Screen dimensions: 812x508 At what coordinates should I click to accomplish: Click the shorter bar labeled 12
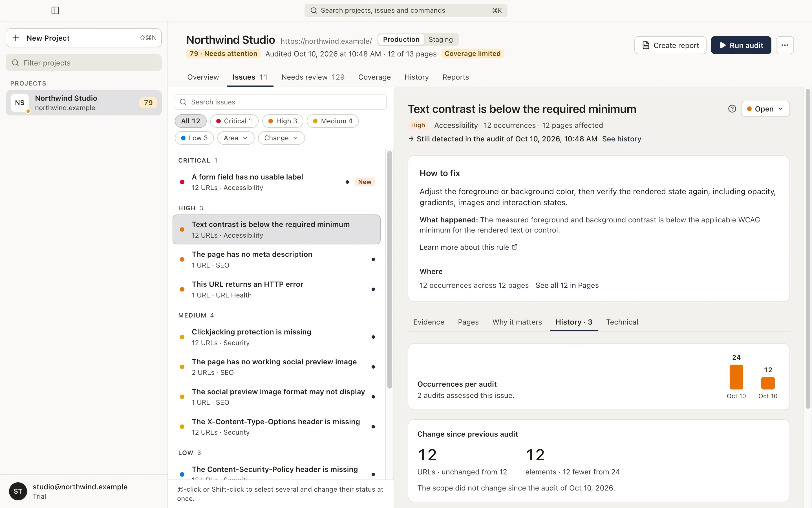click(x=768, y=383)
